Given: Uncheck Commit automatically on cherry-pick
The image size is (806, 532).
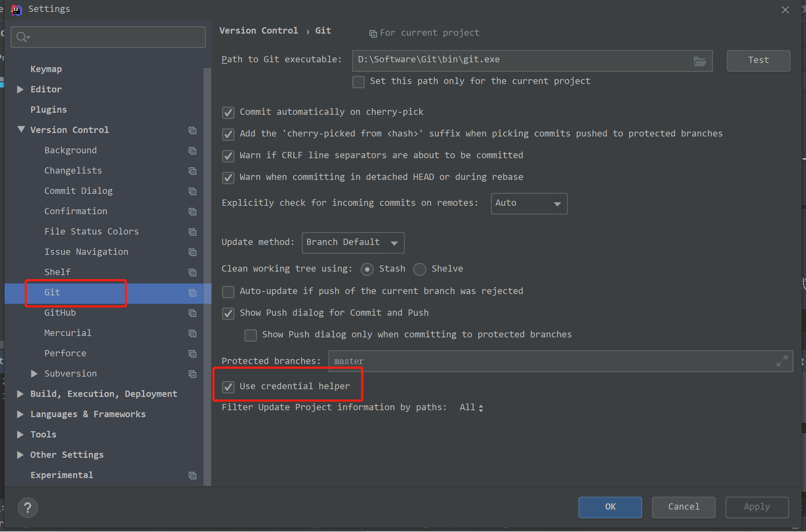Looking at the screenshot, I should point(228,113).
